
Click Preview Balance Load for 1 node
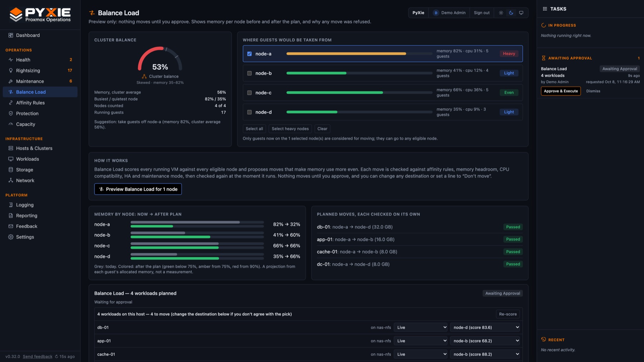[138, 189]
